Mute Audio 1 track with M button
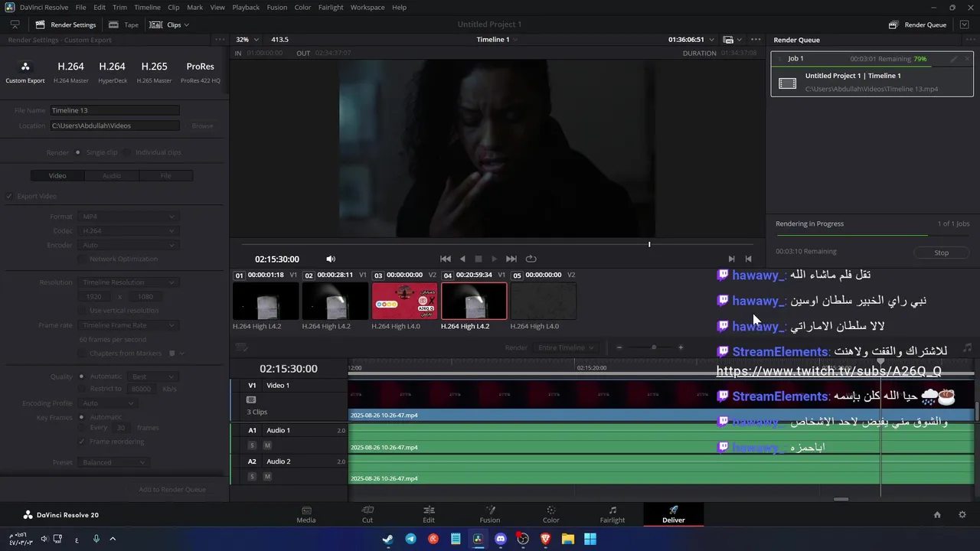The height and width of the screenshot is (551, 980). click(267, 445)
